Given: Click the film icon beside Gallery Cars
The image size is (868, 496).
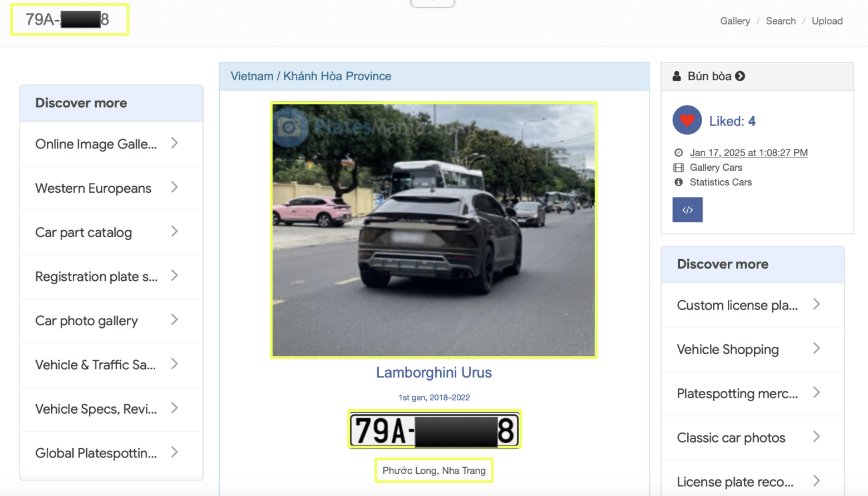Looking at the screenshot, I should coord(678,167).
